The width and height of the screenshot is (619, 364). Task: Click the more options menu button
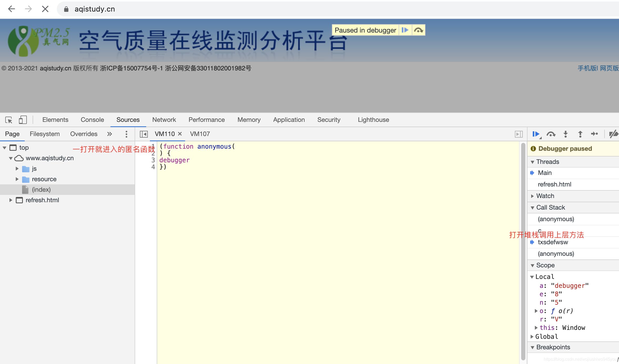pyautogui.click(x=126, y=133)
